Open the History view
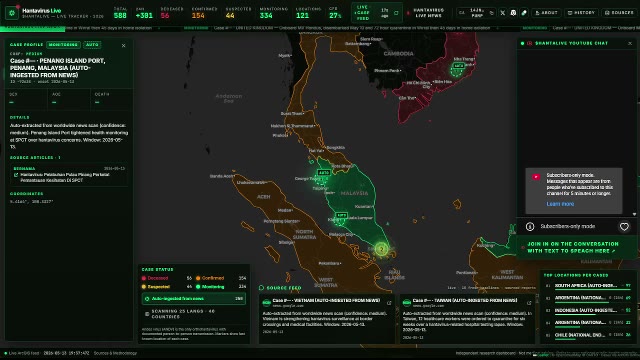 point(581,13)
